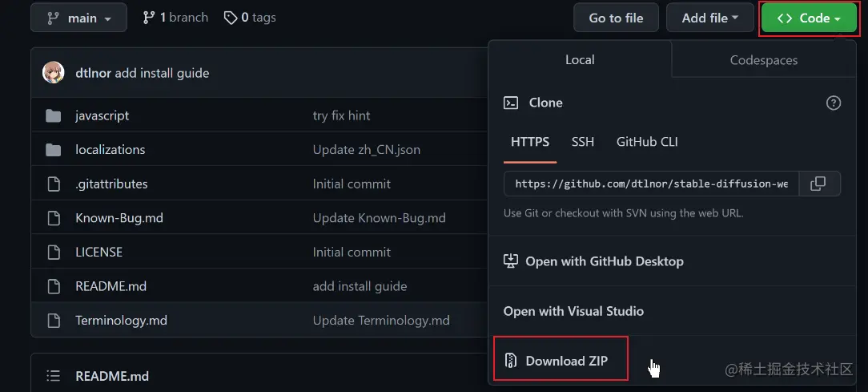Switch to the Local tab
Viewport: 868px width, 392px height.
(580, 60)
